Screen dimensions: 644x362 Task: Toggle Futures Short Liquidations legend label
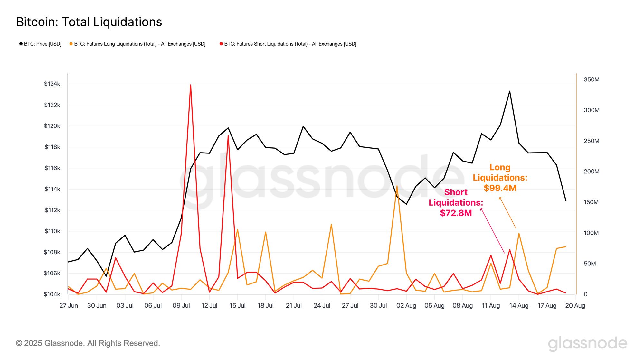pos(290,44)
